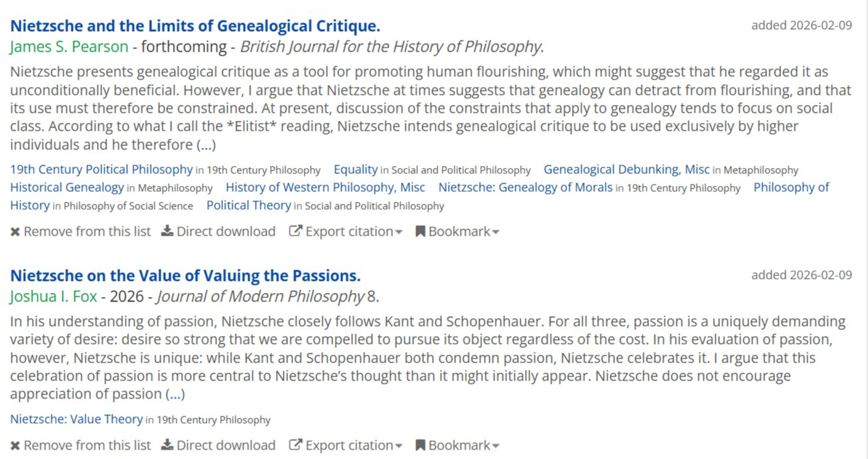Open Bookmark dropdown arrow for Fox's paper

point(496,446)
